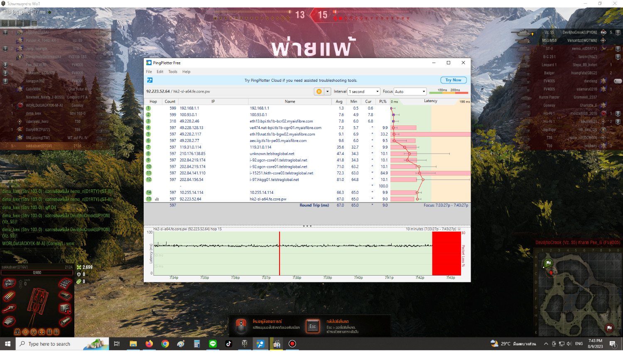Open the screen recorder taskbar icon
623x364 pixels.
click(292, 344)
